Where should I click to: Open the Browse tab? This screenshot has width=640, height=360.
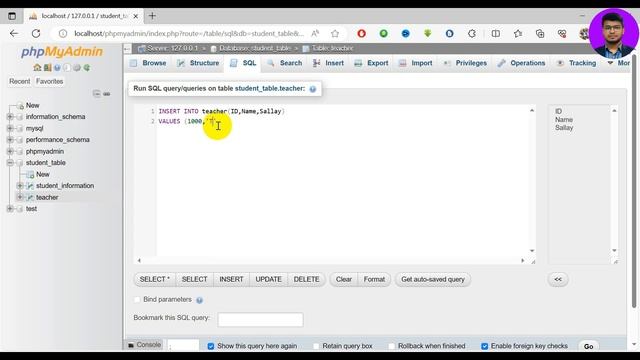(148, 63)
